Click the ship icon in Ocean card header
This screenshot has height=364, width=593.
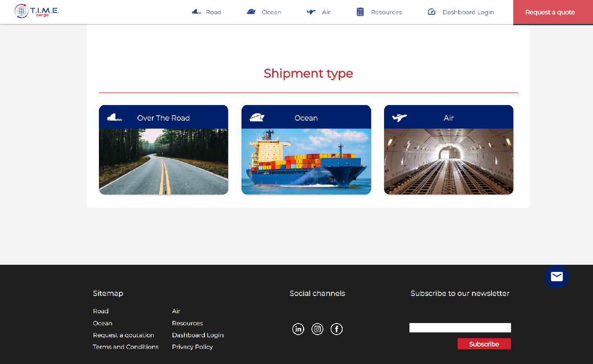257,117
